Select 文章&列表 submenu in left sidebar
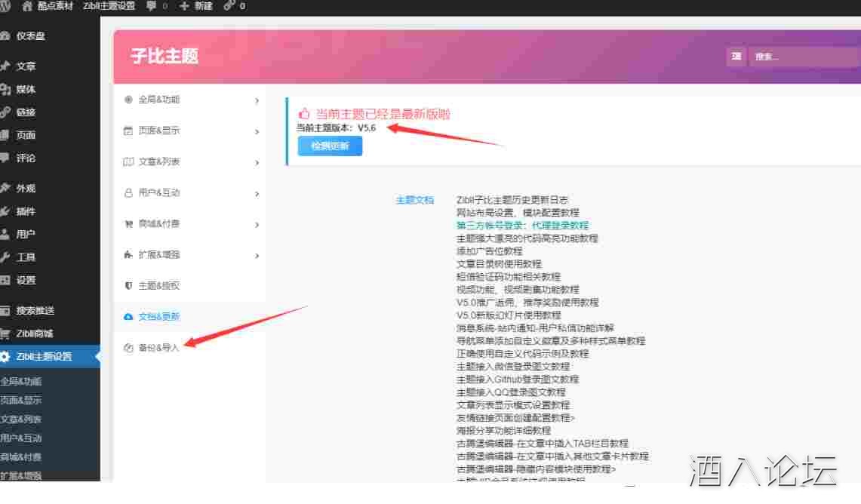 (x=21, y=419)
